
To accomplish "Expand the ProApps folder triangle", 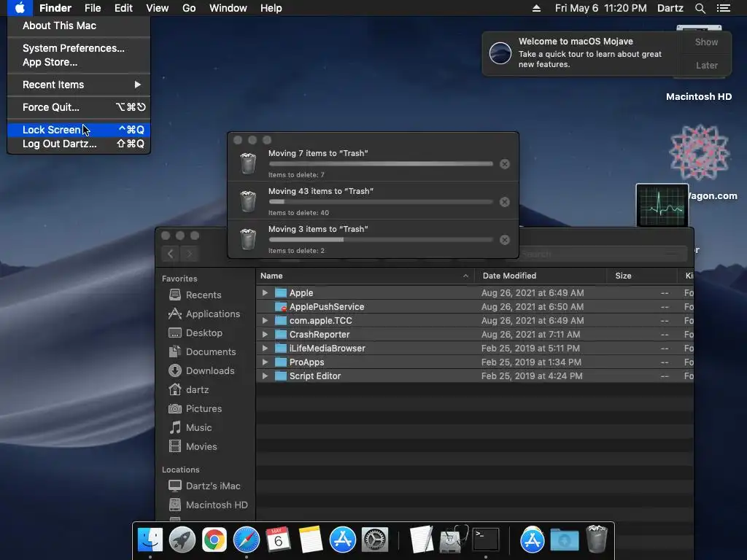I will click(x=265, y=362).
